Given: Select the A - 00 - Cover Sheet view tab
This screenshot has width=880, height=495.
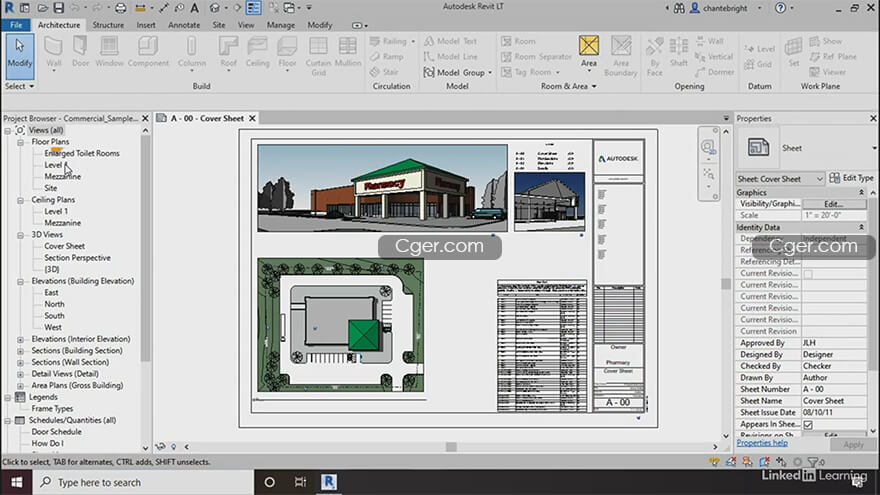Looking at the screenshot, I should 207,118.
